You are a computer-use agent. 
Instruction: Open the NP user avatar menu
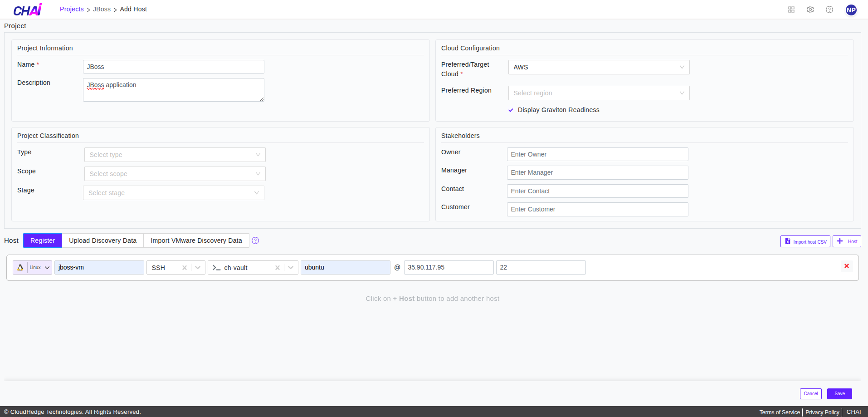click(851, 10)
